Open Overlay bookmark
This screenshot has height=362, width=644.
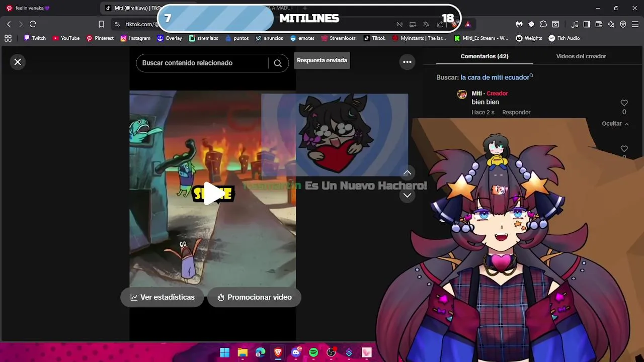170,38
